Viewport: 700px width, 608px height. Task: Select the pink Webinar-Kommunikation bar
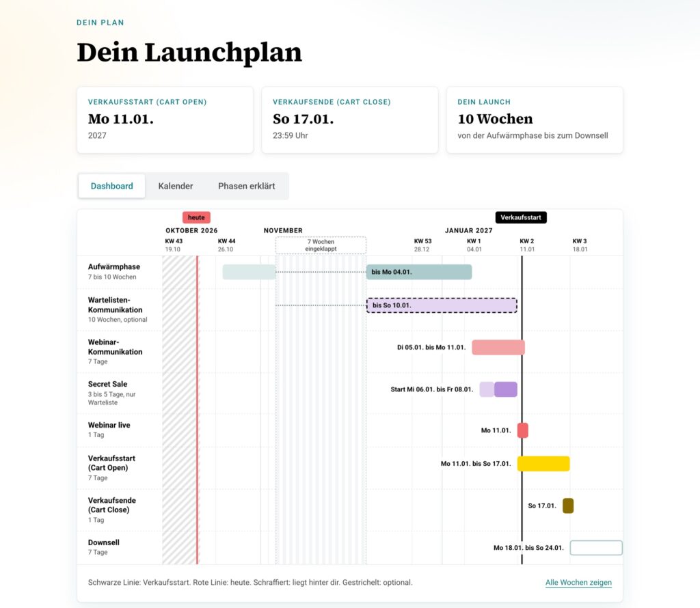click(x=498, y=348)
